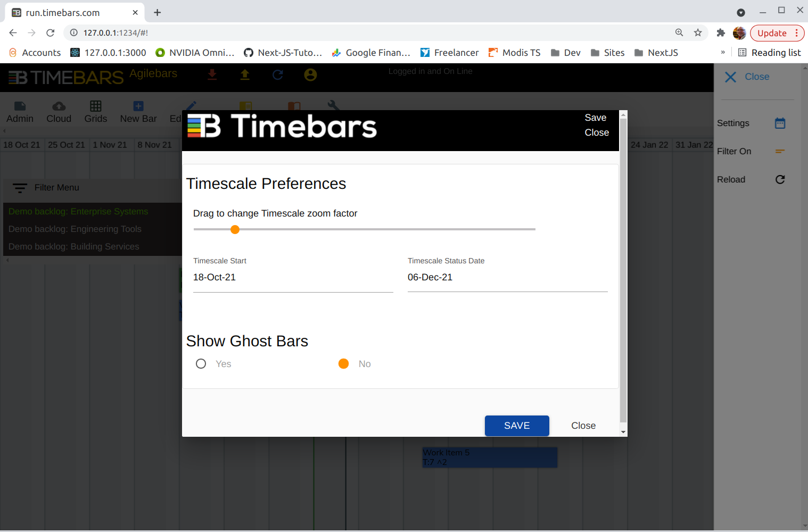Screen dimensions: 808x532
Task: Select Demo backlog: Engineering Tools
Action: click(x=75, y=229)
